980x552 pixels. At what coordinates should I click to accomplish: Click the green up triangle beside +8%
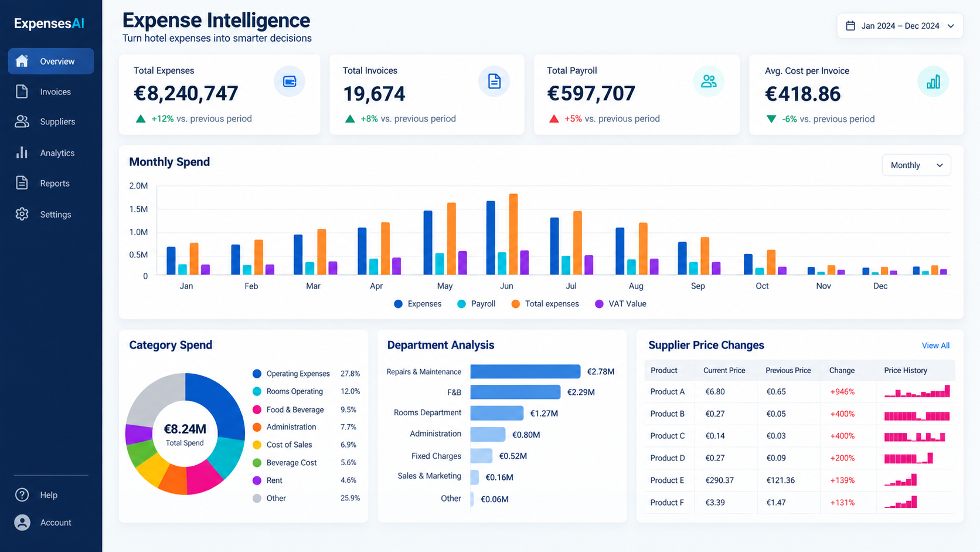point(350,118)
